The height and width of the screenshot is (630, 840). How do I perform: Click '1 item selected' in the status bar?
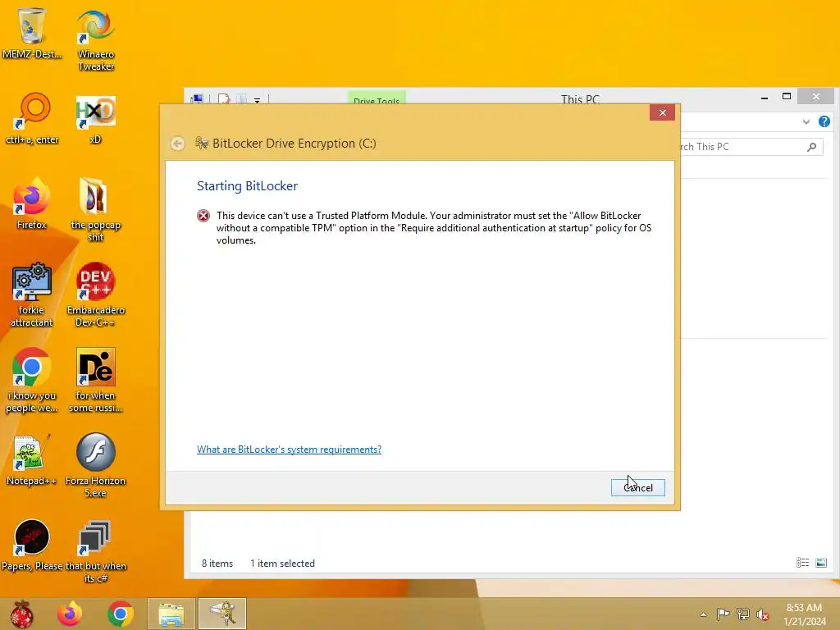point(282,563)
